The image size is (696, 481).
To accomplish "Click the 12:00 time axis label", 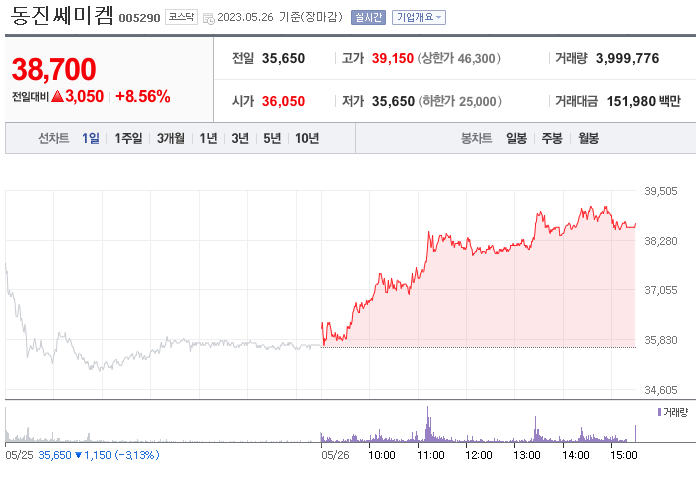I will point(478,455).
